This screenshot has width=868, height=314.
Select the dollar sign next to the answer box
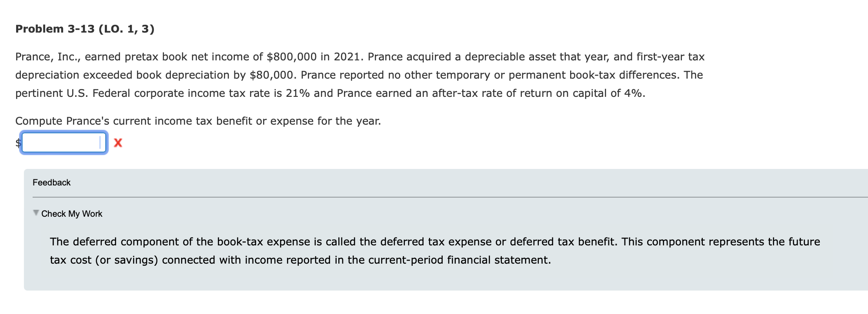coord(17,142)
